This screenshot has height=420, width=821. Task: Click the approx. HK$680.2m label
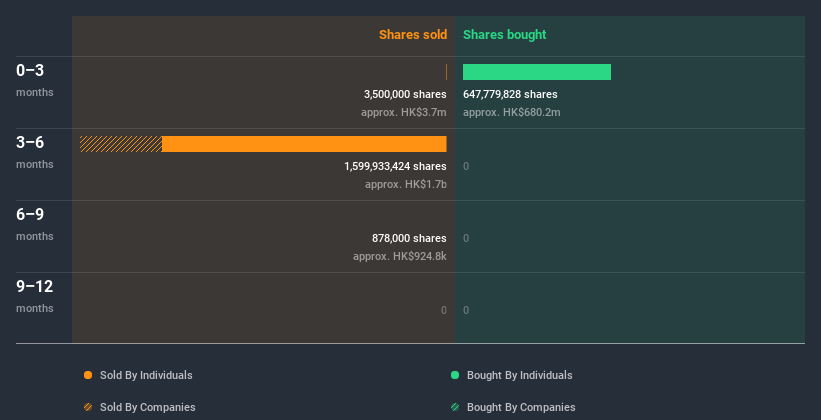point(512,112)
